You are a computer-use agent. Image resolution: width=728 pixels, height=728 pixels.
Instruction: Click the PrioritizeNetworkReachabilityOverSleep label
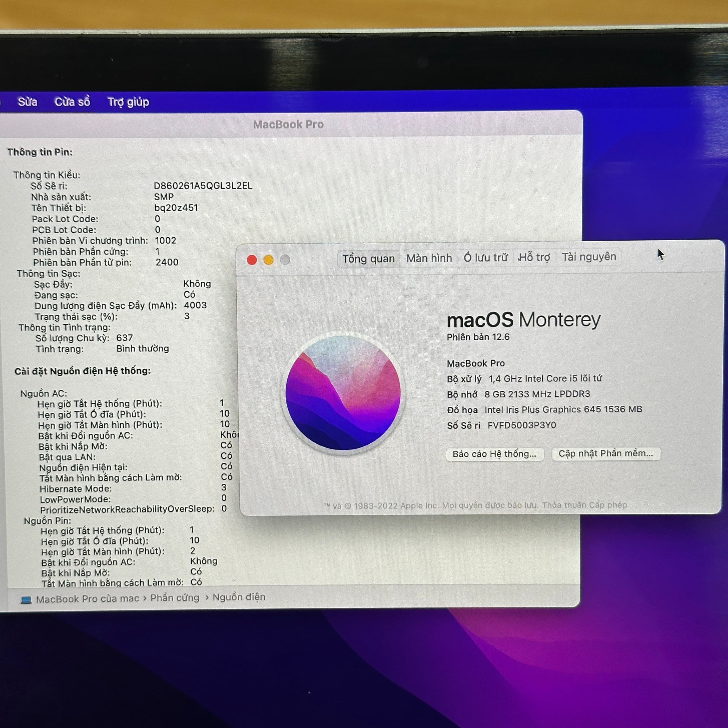(x=127, y=509)
